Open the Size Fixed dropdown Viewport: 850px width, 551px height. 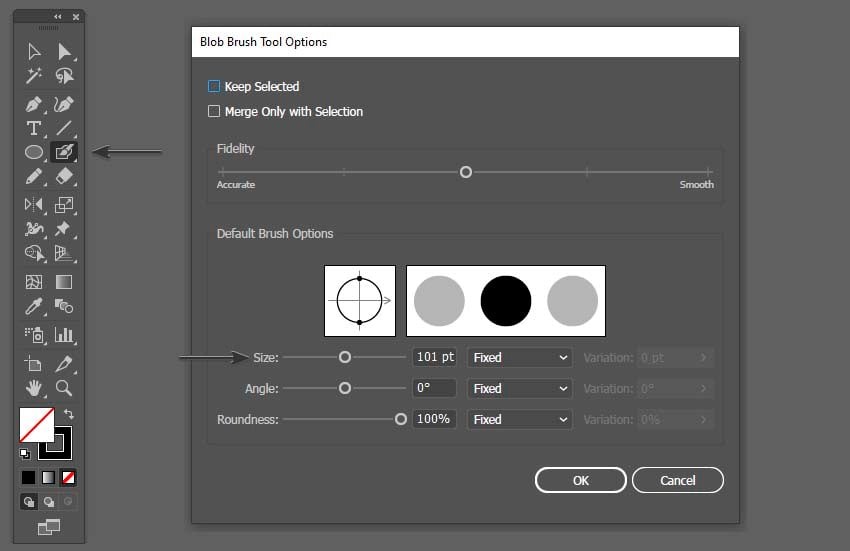click(519, 357)
